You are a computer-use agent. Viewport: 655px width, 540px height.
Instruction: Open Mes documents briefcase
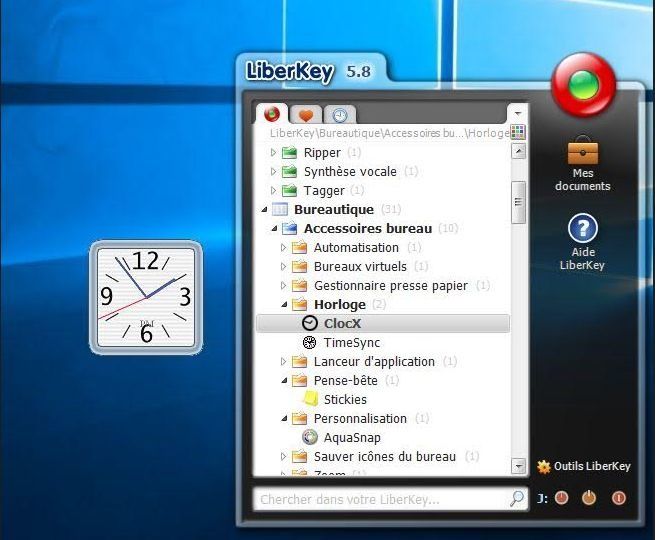pyautogui.click(x=583, y=164)
